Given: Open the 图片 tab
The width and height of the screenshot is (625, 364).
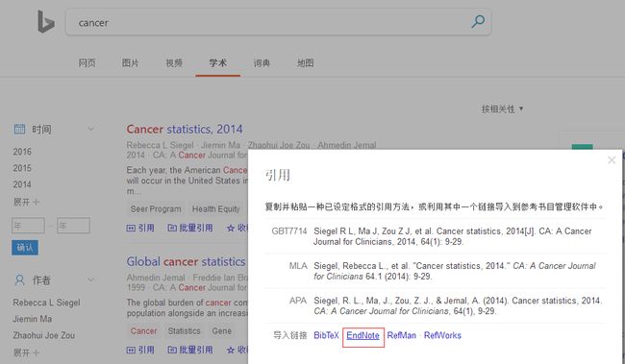Looking at the screenshot, I should coord(131,62).
